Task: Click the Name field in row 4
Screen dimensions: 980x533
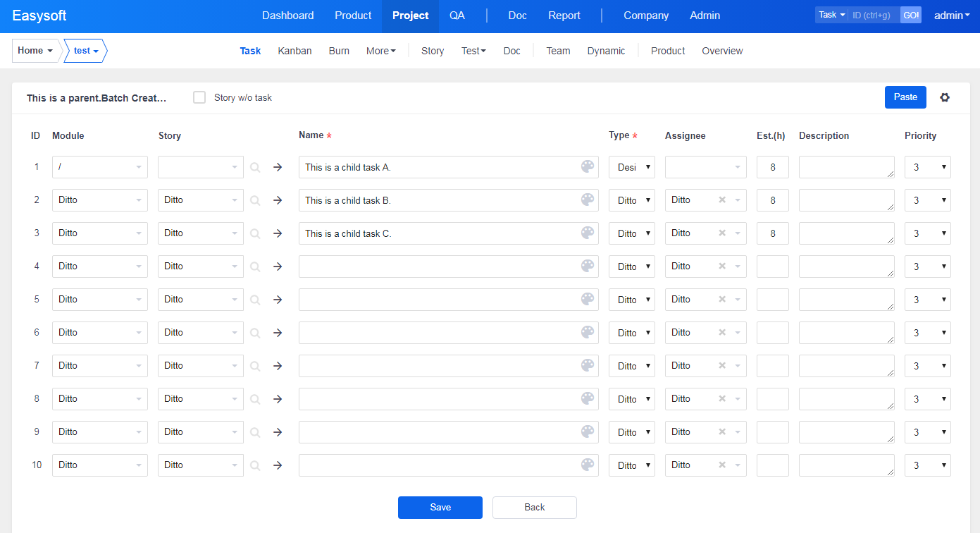Action: [x=449, y=266]
